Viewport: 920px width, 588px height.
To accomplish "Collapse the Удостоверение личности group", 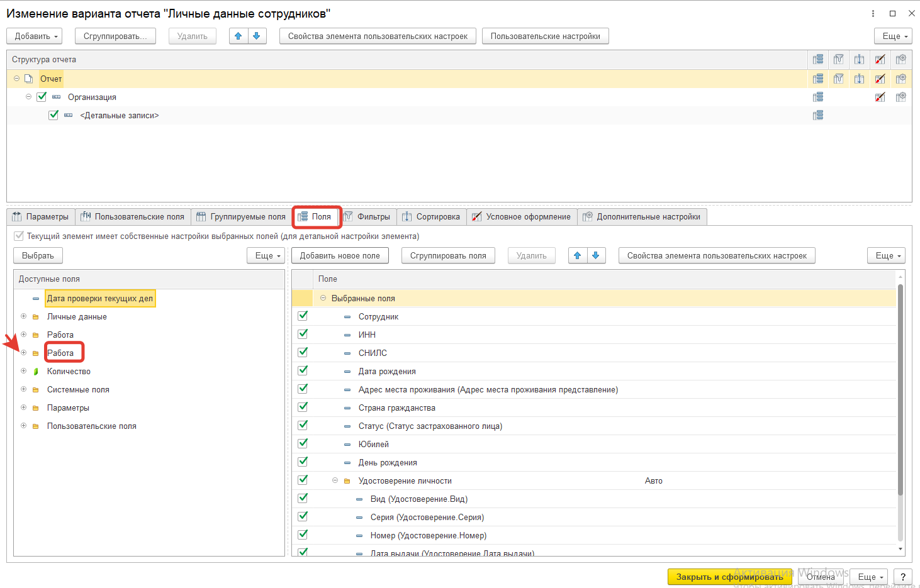I will coord(335,480).
